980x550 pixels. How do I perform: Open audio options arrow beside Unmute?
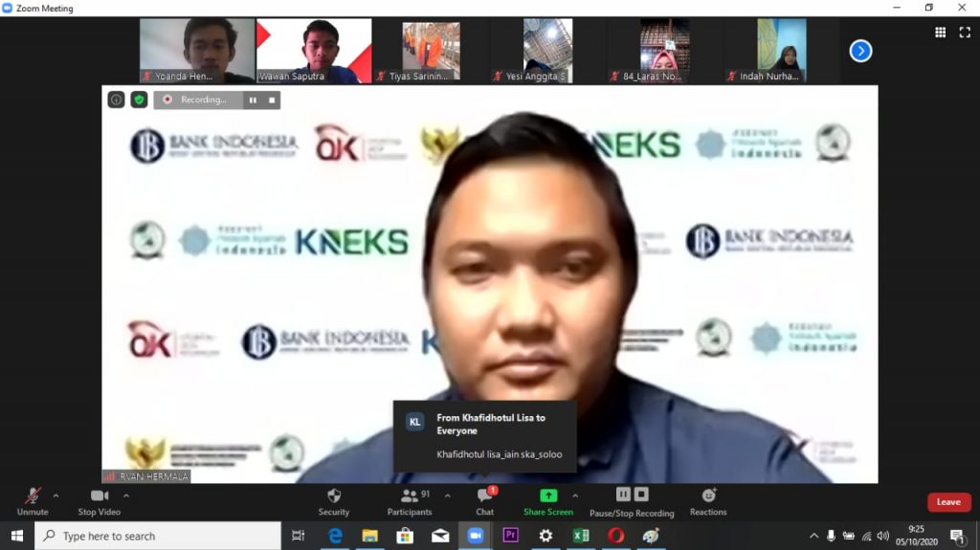(x=56, y=495)
